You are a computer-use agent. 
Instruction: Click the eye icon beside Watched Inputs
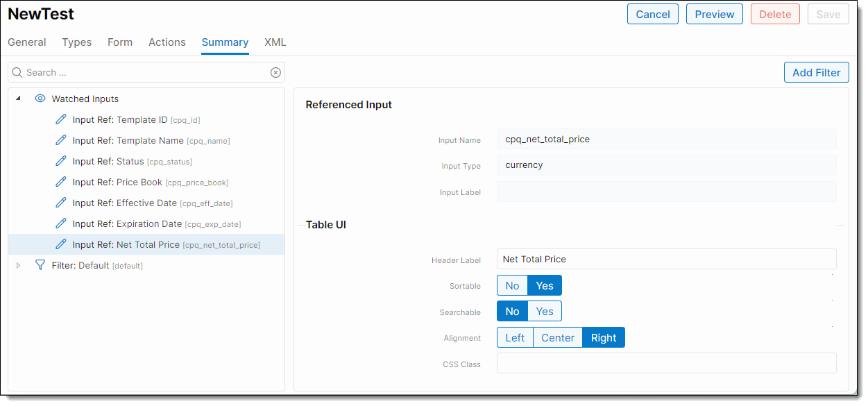40,99
